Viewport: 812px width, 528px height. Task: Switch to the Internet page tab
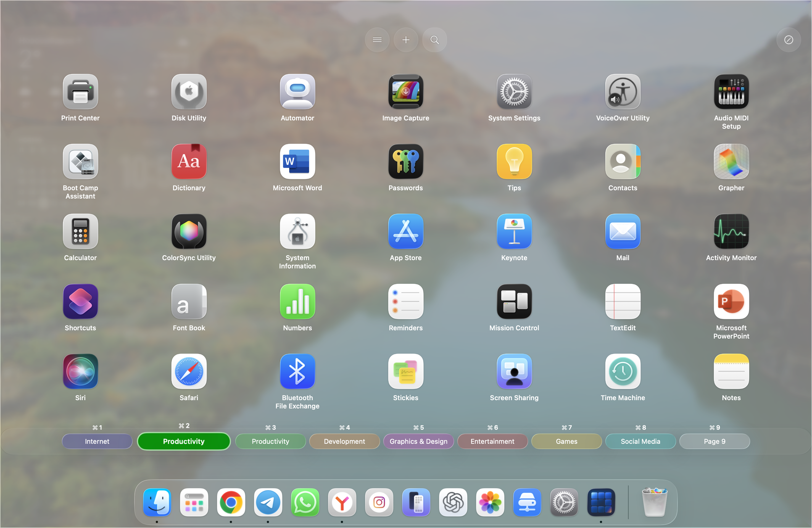(x=97, y=441)
